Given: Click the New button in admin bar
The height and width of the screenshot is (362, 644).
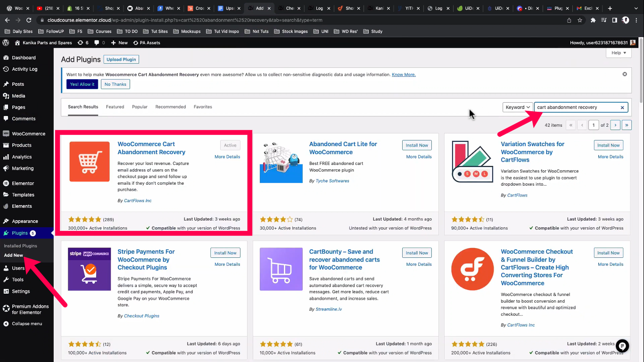Looking at the screenshot, I should point(119,42).
